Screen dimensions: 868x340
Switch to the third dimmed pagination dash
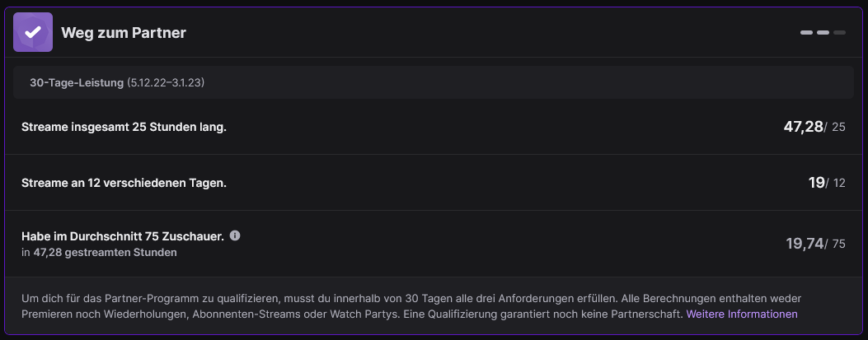pyautogui.click(x=839, y=33)
